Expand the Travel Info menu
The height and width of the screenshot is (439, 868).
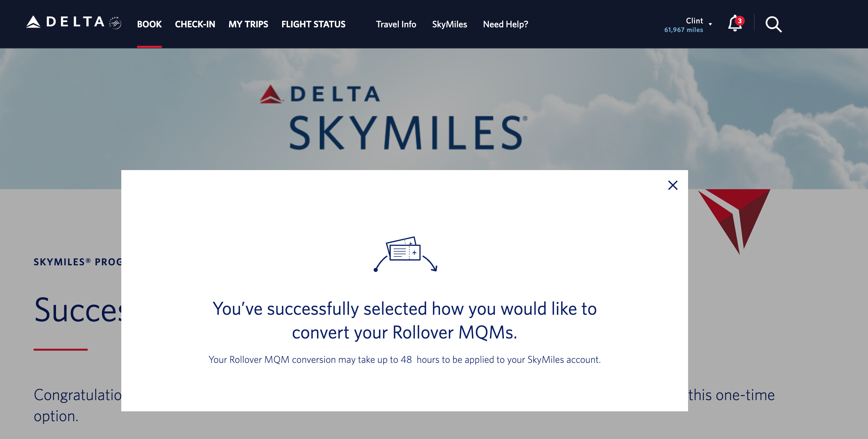point(395,24)
